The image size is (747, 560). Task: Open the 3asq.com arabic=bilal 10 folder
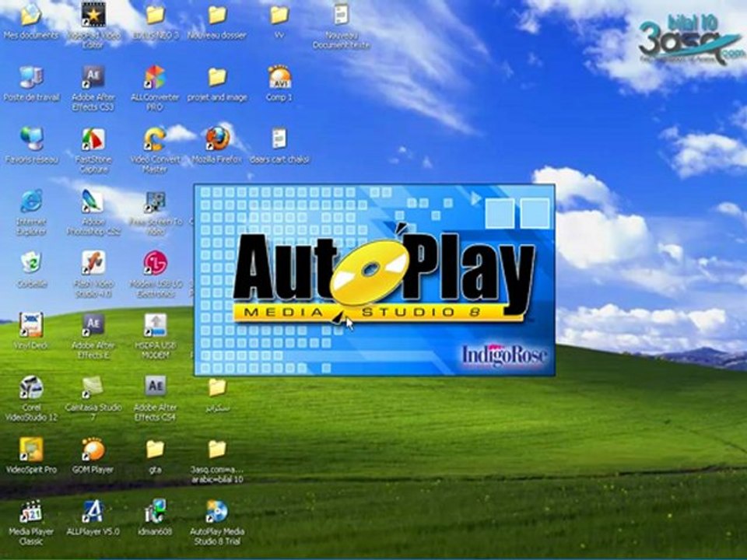[217, 449]
